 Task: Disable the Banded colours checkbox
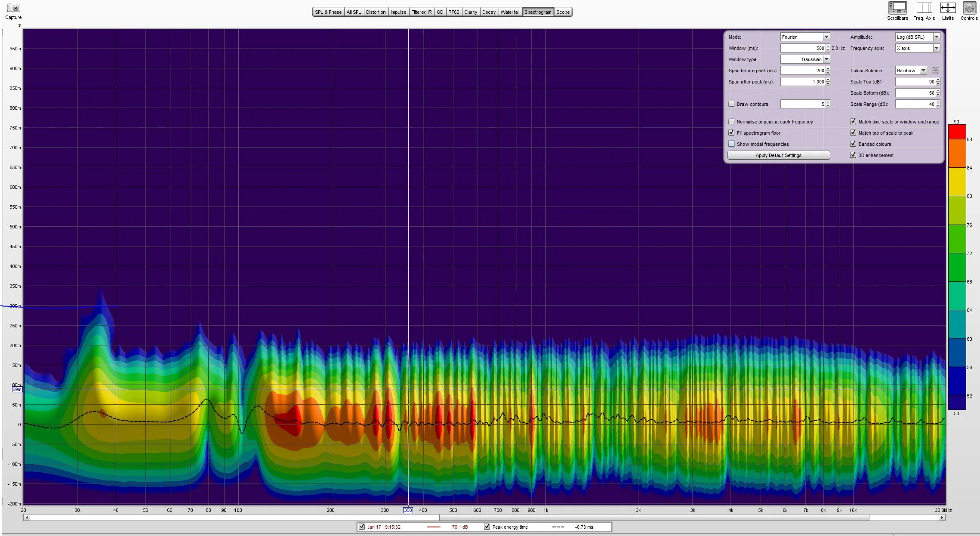click(x=853, y=144)
